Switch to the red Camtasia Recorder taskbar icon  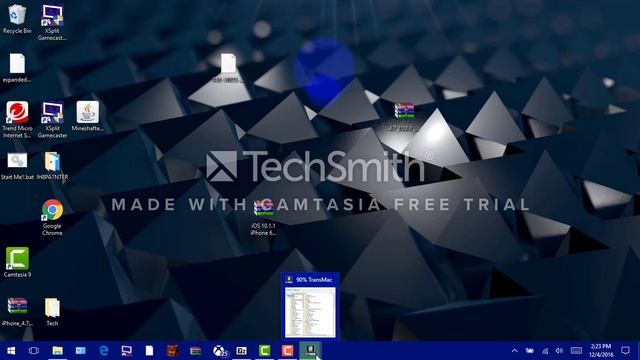(x=287, y=351)
